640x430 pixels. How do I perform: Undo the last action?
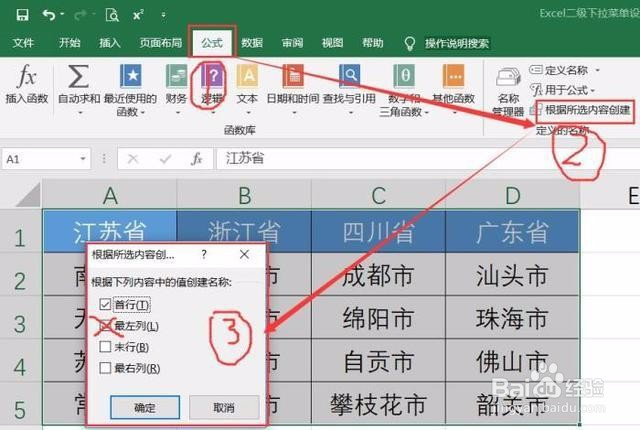click(49, 15)
